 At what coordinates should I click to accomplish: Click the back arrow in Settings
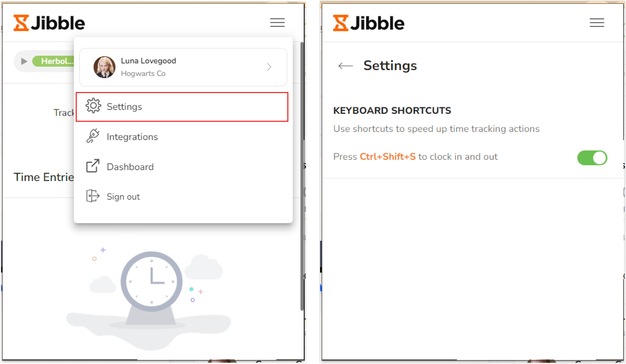pyautogui.click(x=344, y=66)
